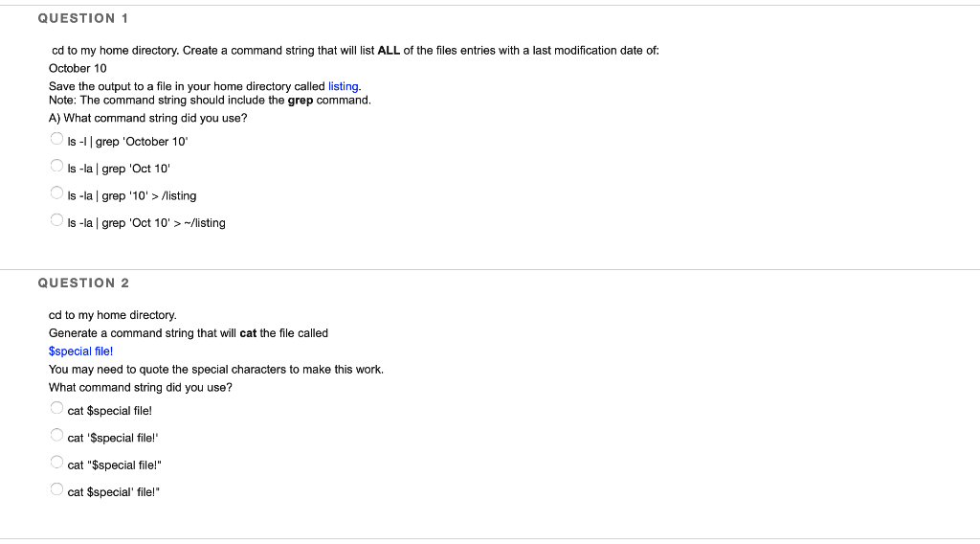The image size is (980, 544).
Task: Pick the grep '10' > /listing radio button
Action: click(56, 193)
